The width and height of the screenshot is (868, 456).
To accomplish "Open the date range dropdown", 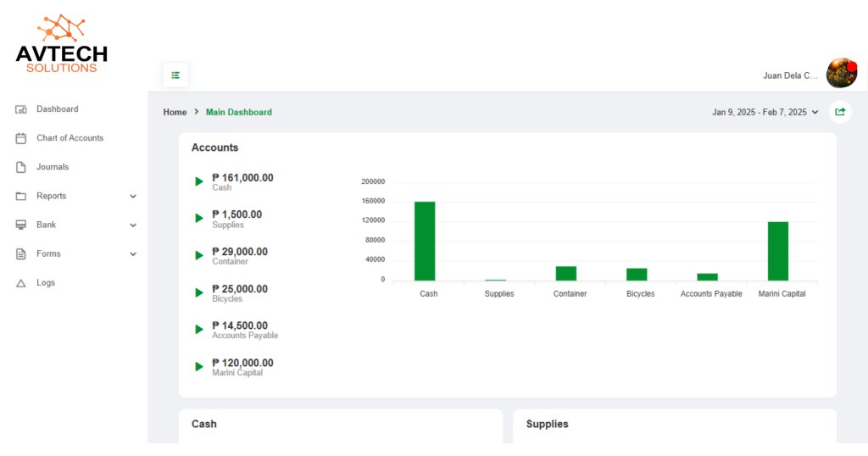I will tap(765, 112).
